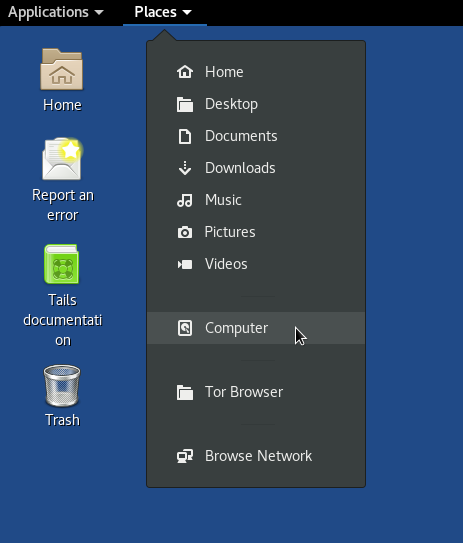Viewport: 463px width, 543px height.
Task: Open the Trash bin icon
Action: tap(62, 385)
